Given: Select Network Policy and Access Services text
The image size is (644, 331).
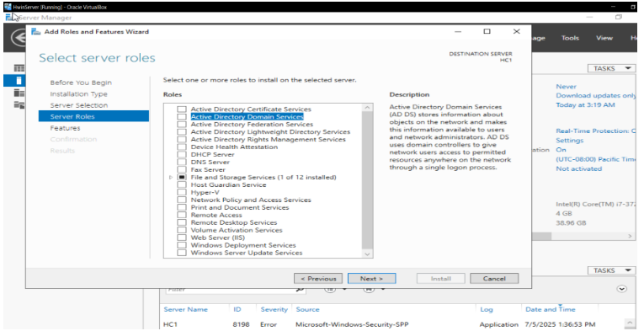Looking at the screenshot, I should 251,200.
